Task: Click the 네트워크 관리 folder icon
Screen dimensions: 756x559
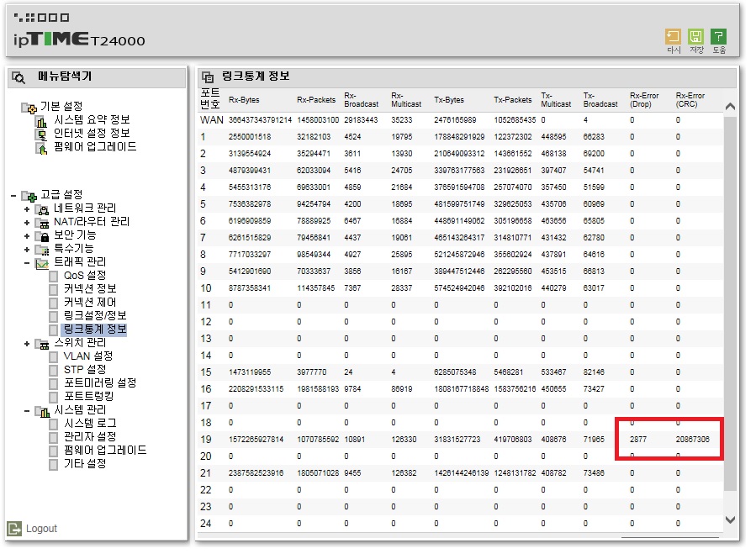Action: tap(42, 209)
